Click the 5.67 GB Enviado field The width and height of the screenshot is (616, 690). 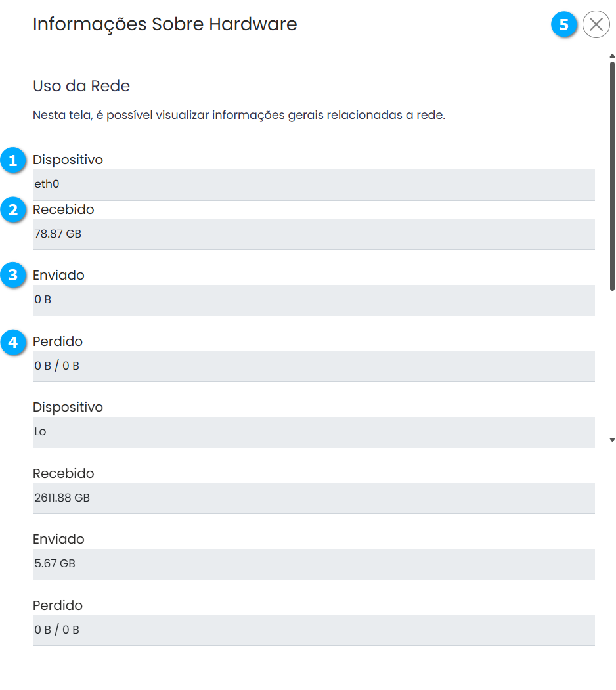[313, 564]
